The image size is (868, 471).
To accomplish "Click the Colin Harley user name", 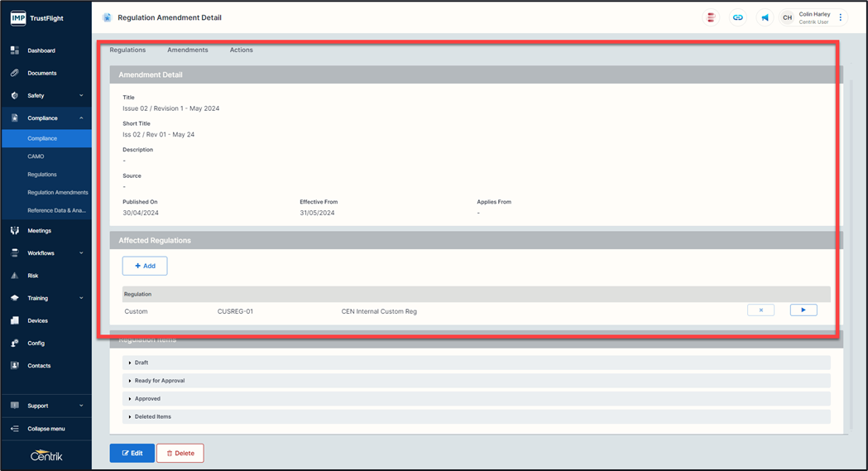I will point(814,14).
